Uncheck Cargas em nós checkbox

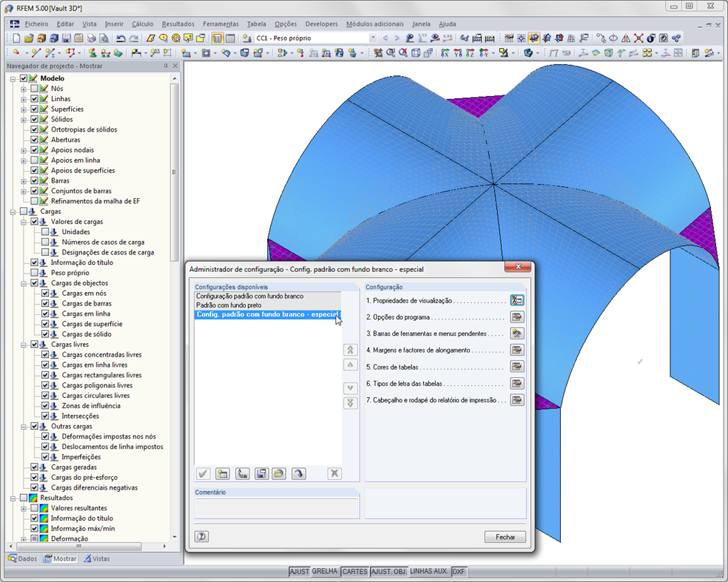45,293
